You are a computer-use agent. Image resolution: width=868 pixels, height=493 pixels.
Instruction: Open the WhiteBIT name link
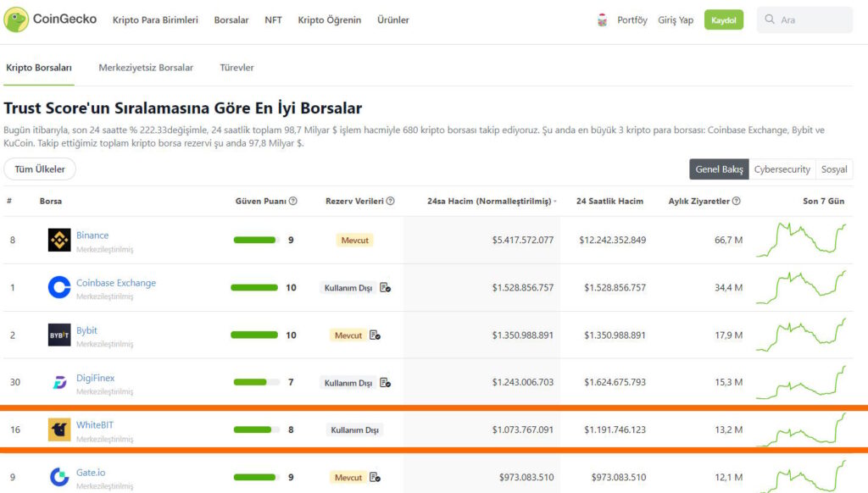click(x=95, y=425)
